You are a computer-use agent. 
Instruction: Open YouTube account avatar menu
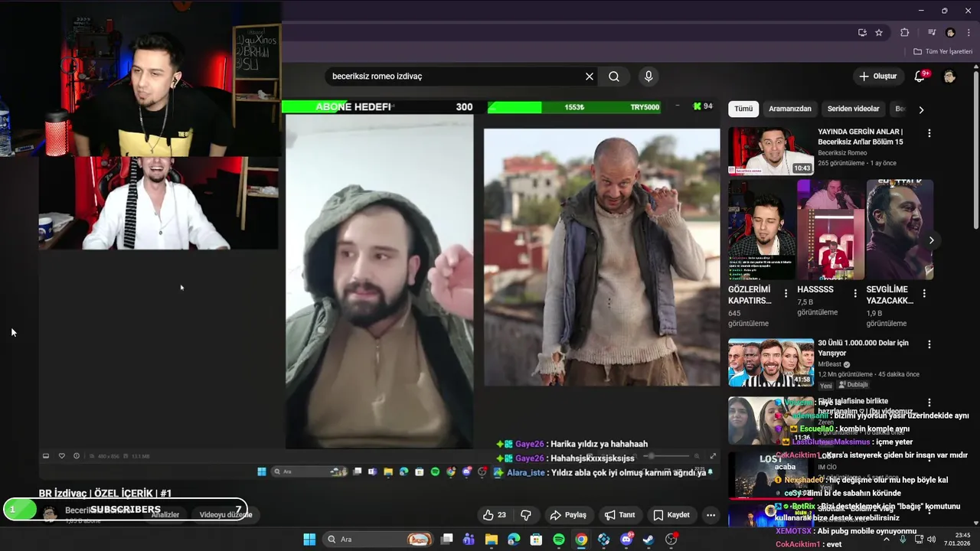tap(949, 77)
